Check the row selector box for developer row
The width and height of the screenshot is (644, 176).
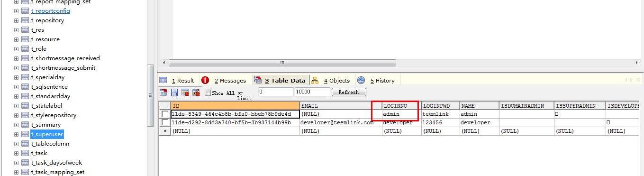[x=165, y=122]
